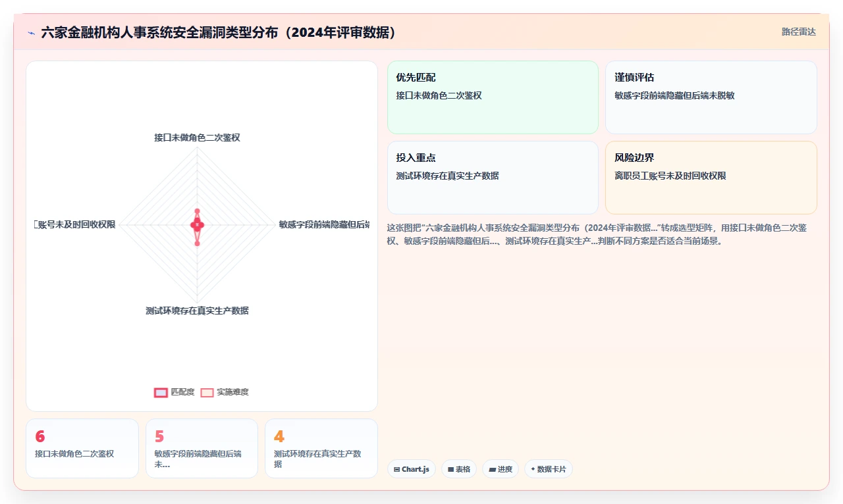Click the 匹配度 legend color box
This screenshot has width=843, height=504.
point(161,392)
